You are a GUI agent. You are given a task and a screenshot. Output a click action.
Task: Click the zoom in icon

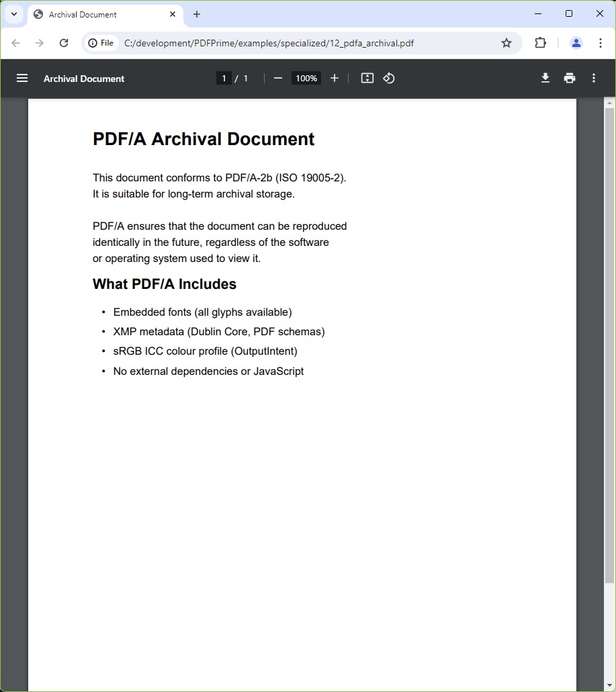pos(334,78)
